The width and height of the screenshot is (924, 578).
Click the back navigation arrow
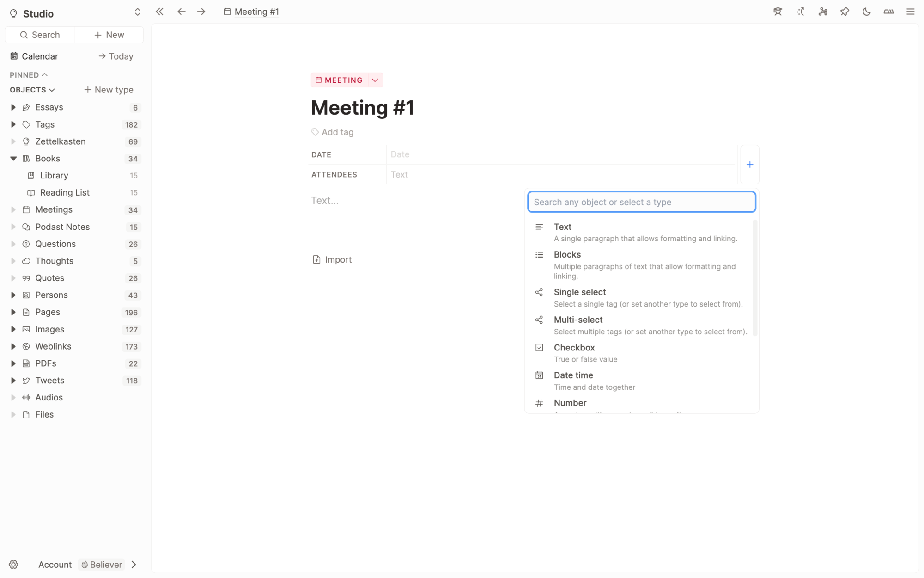click(x=181, y=12)
